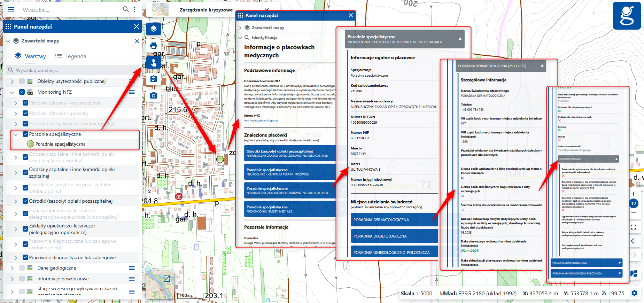The image size is (644, 303).
Task: Expand the Informacje powodziowe group
Action: click(12, 279)
